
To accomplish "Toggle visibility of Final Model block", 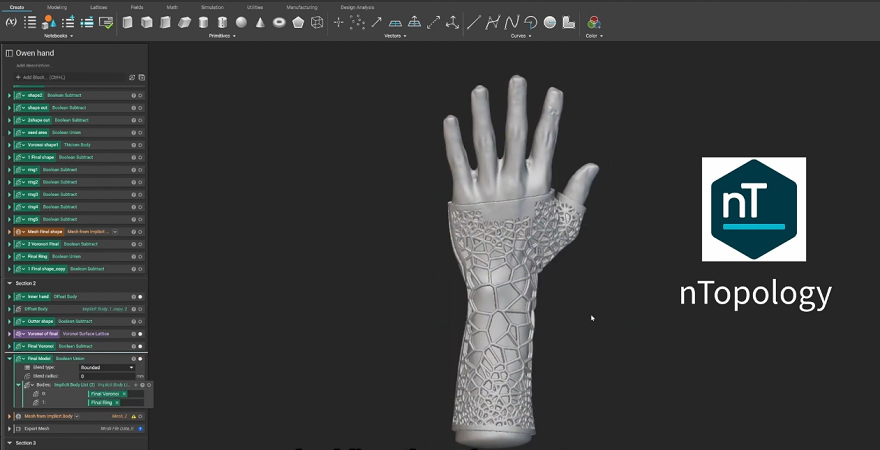I will pyautogui.click(x=141, y=359).
